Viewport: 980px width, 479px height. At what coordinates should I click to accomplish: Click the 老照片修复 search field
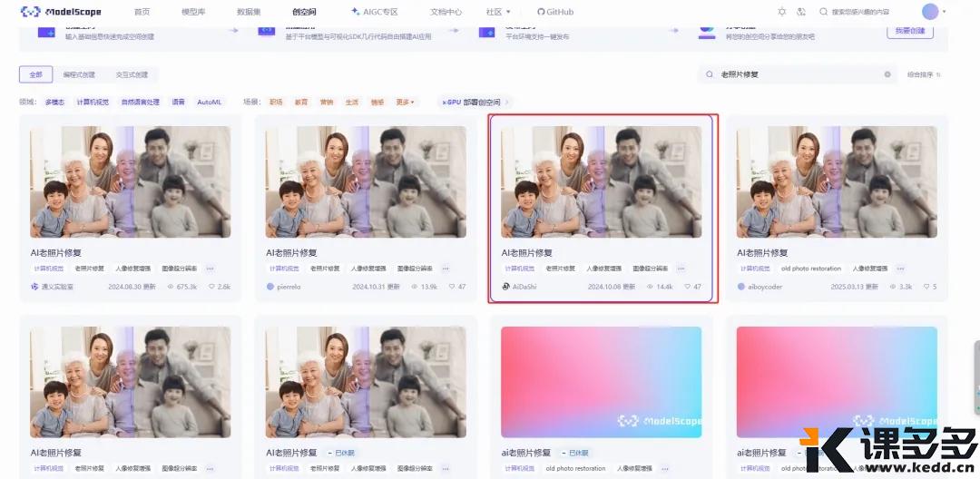[x=797, y=74]
